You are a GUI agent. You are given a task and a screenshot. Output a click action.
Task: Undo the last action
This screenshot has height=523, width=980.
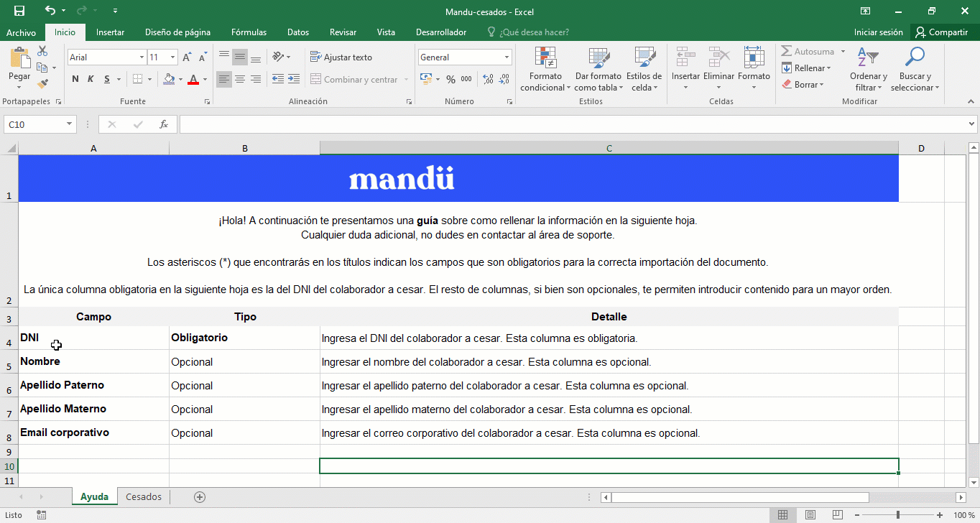pyautogui.click(x=50, y=11)
